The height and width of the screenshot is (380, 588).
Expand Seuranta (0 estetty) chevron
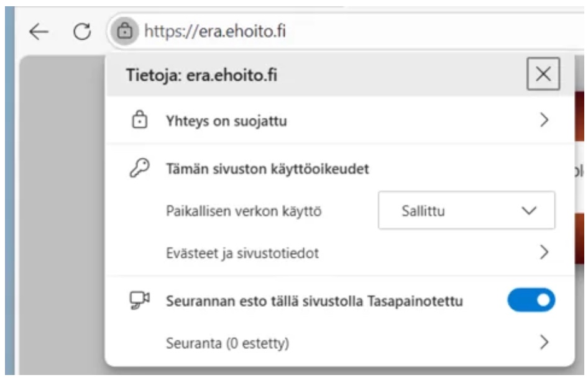(544, 342)
